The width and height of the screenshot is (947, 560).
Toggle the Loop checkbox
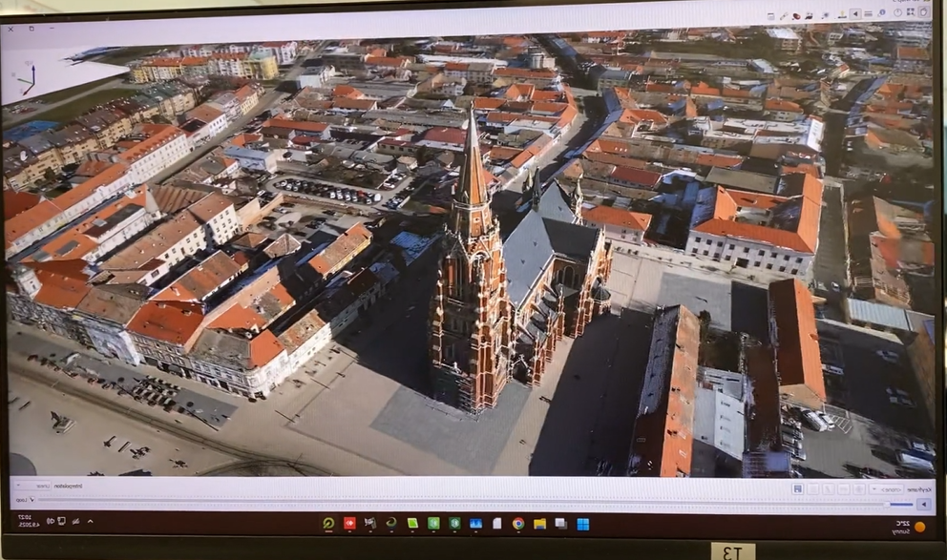click(32, 500)
